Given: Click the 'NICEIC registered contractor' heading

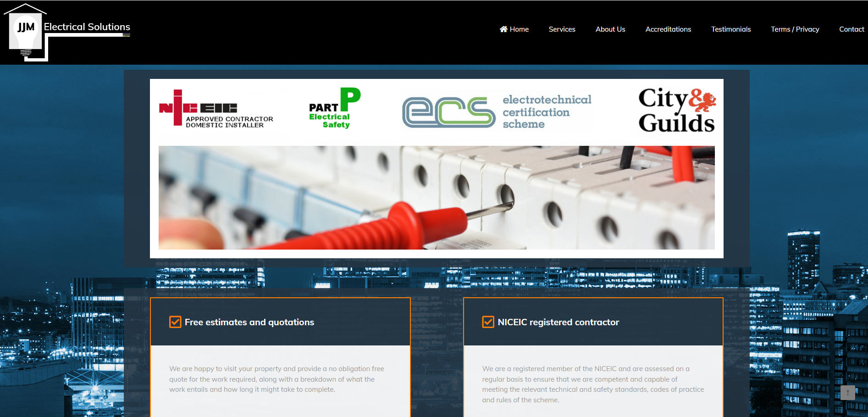Looking at the screenshot, I should pyautogui.click(x=558, y=322).
